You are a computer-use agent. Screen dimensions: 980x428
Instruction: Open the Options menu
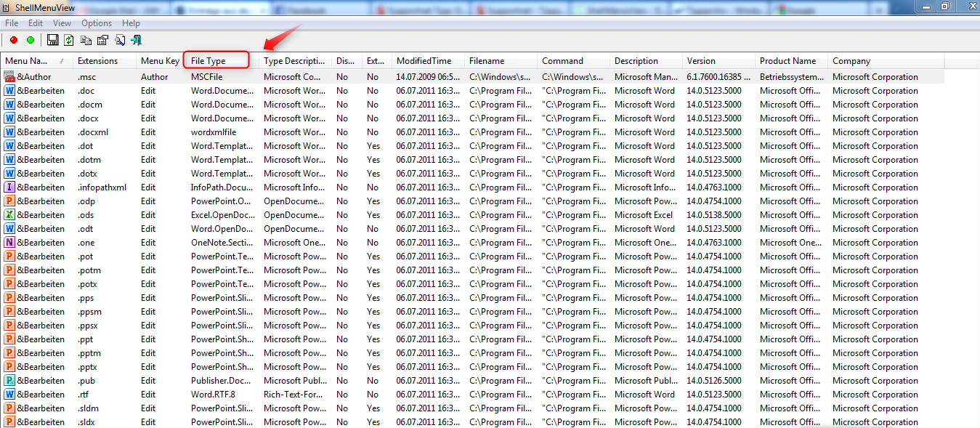coord(96,23)
